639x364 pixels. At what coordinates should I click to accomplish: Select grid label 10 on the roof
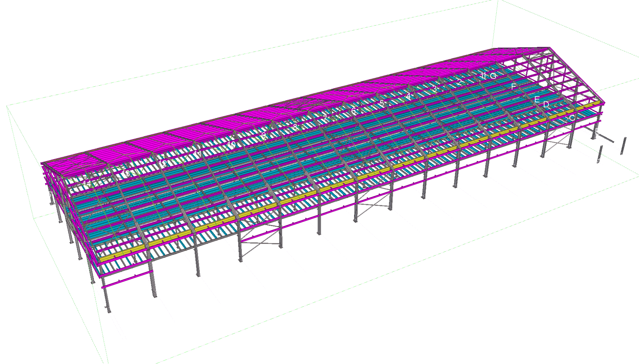[x=232, y=144]
